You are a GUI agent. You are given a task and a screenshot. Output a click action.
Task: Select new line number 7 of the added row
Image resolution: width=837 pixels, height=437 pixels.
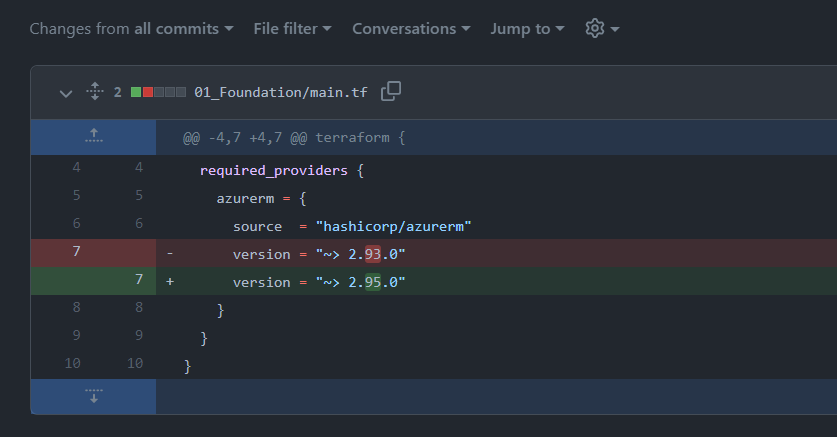[x=139, y=279]
